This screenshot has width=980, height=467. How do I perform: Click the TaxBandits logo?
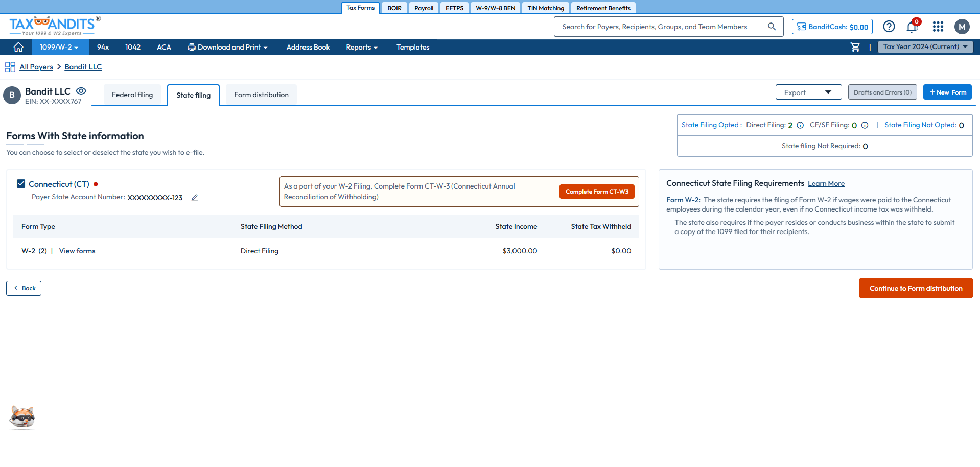pos(55,26)
